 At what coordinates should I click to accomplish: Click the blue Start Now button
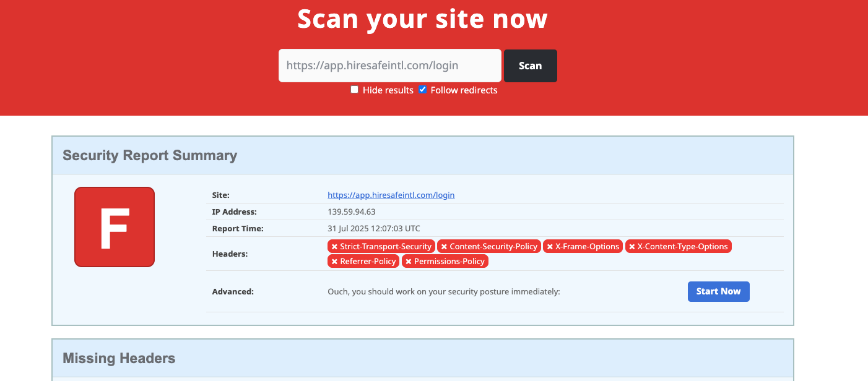pyautogui.click(x=718, y=291)
